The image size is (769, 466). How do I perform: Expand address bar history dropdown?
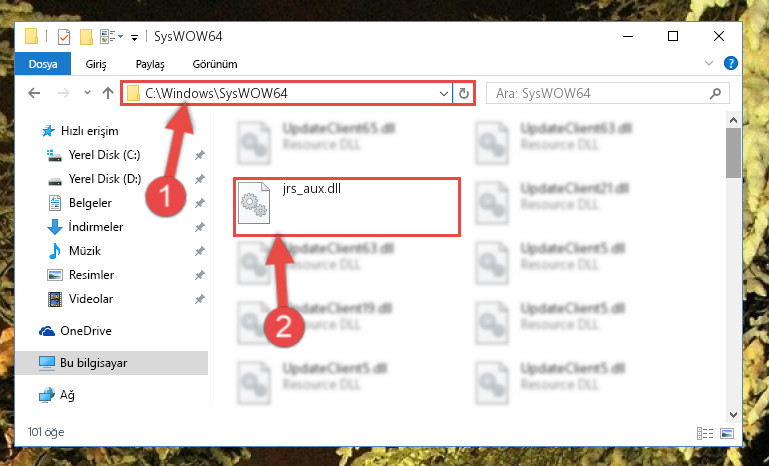(x=443, y=93)
